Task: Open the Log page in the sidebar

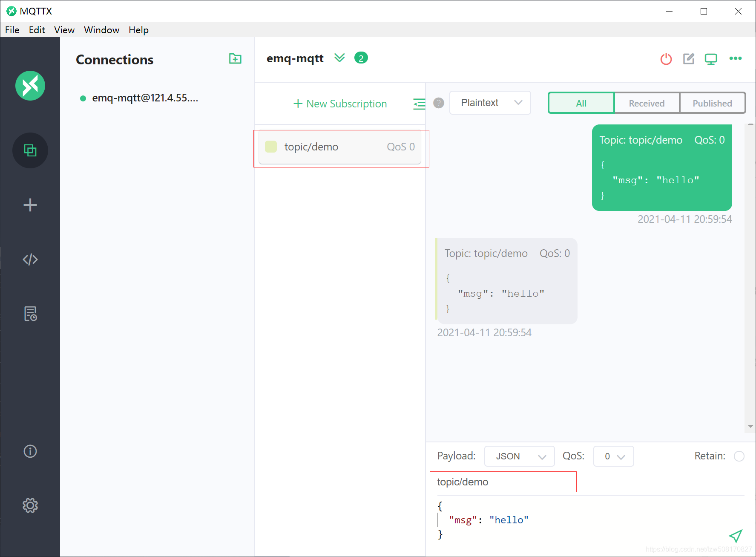Action: [30, 314]
